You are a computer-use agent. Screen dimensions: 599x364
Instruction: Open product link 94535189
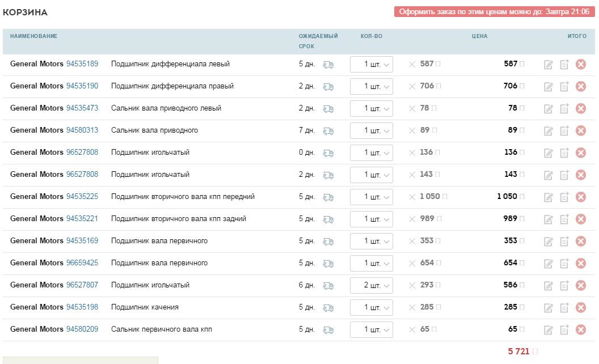click(x=83, y=64)
